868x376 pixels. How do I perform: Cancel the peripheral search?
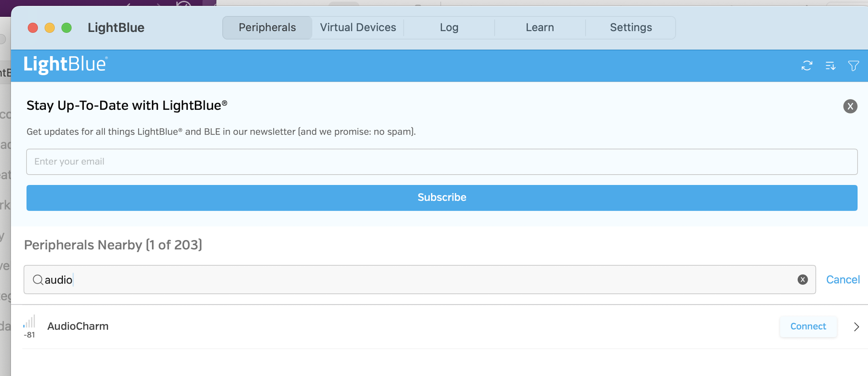click(x=843, y=280)
